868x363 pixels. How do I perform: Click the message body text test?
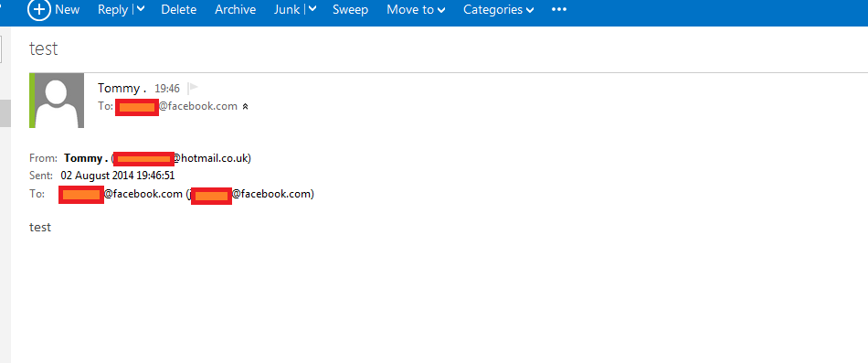[40, 228]
